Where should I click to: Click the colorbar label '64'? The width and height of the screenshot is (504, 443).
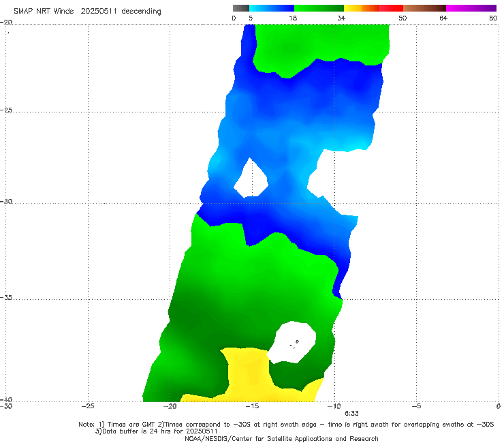click(443, 18)
